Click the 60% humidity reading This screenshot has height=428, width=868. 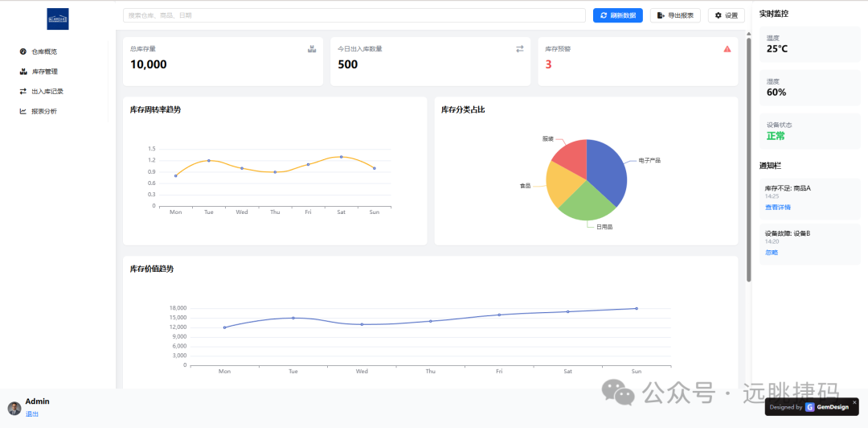click(776, 92)
